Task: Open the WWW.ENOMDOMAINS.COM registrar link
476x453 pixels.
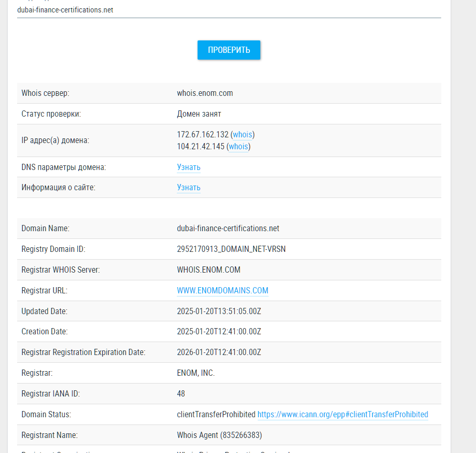Action: point(222,291)
